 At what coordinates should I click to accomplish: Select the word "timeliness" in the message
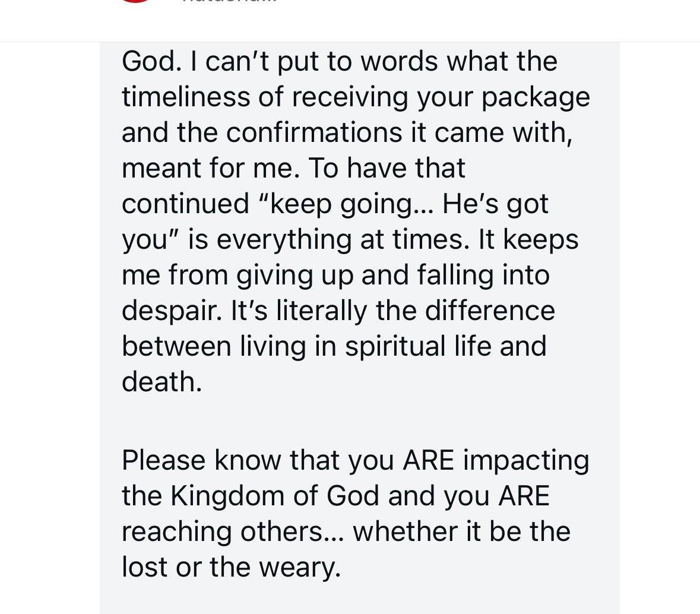[185, 97]
